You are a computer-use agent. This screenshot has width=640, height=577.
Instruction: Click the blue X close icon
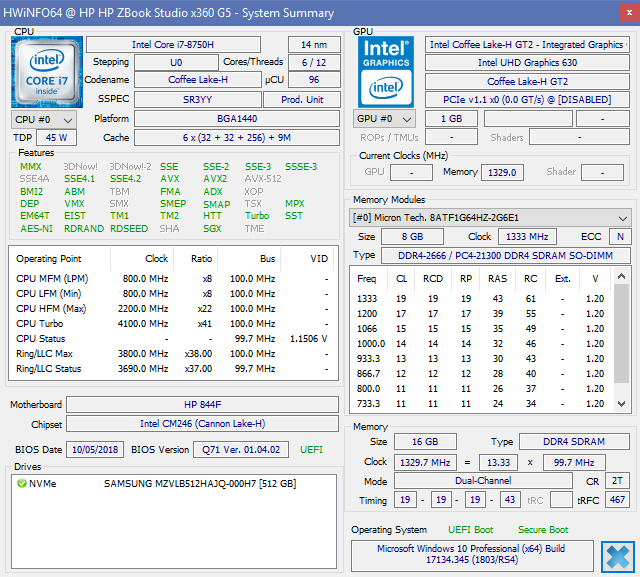click(618, 556)
